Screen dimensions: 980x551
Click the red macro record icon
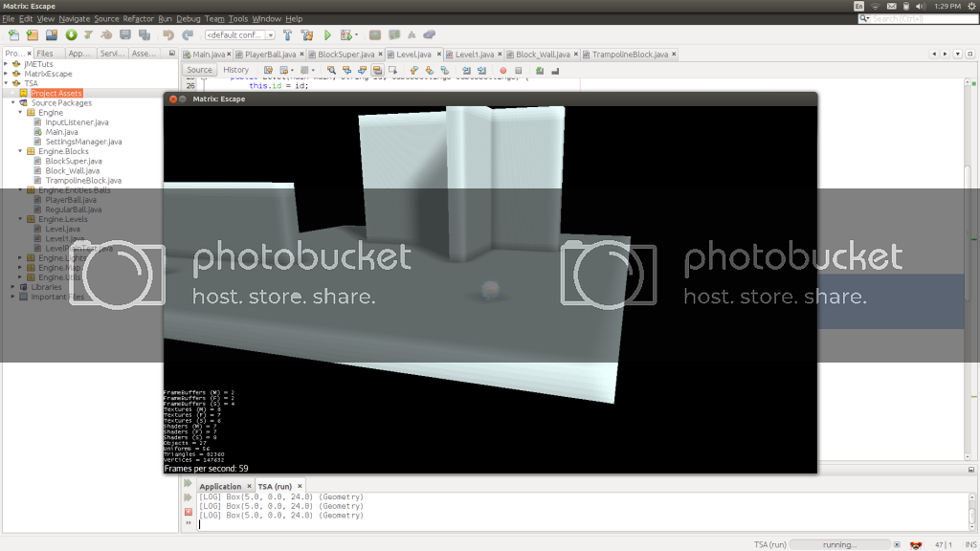coord(502,70)
